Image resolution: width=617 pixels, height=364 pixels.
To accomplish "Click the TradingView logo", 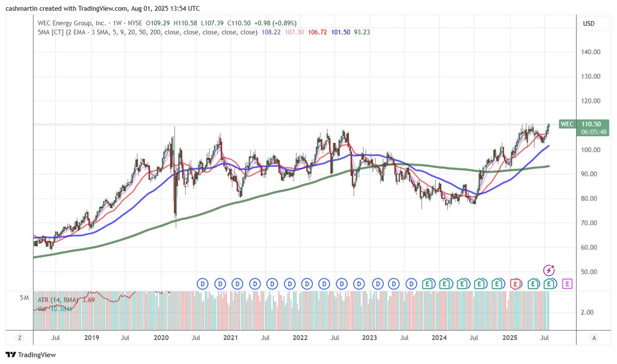I will tap(31, 355).
